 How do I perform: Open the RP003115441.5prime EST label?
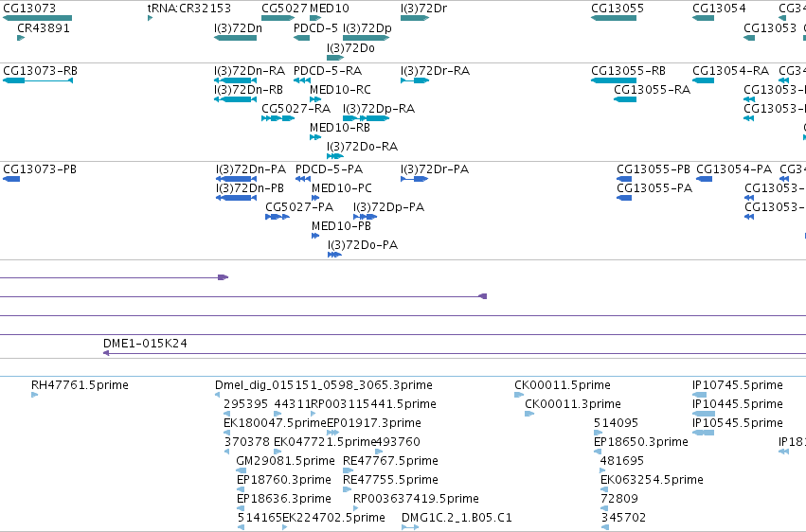(x=374, y=404)
